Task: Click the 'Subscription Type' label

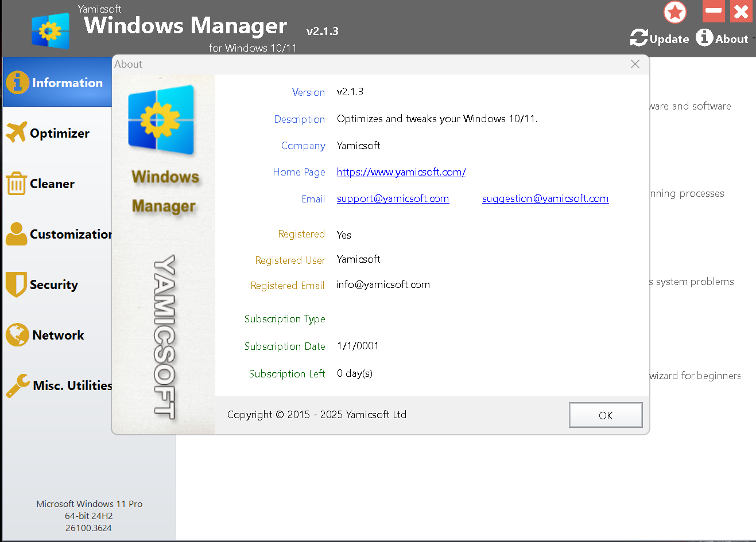Action: (x=285, y=319)
